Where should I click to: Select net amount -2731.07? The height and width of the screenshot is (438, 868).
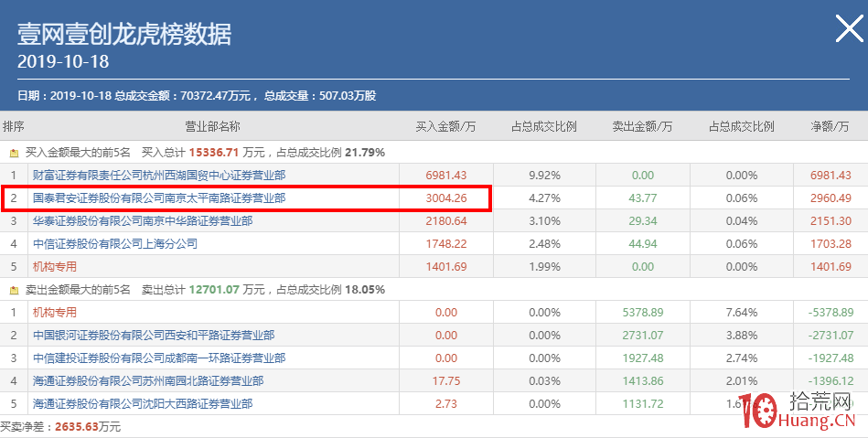830,336
